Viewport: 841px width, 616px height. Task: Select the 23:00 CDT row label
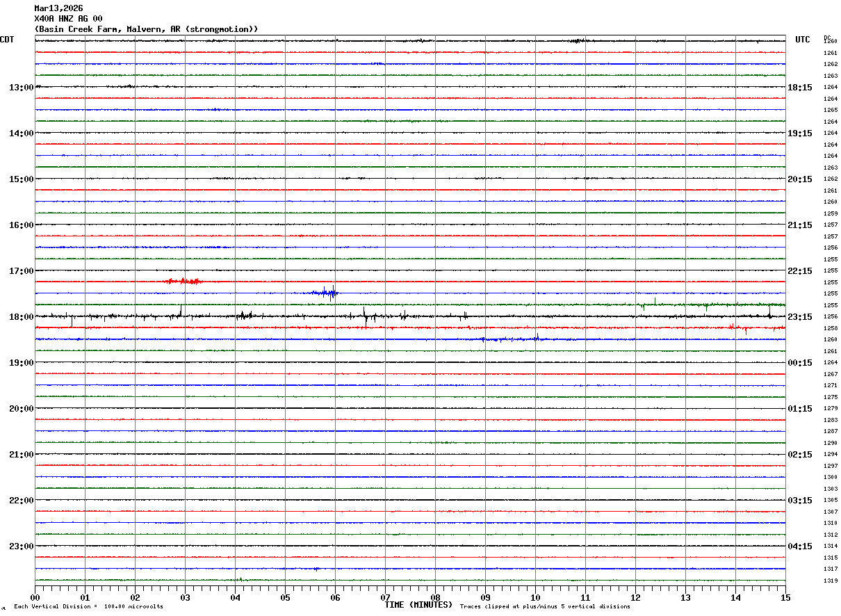(x=22, y=546)
